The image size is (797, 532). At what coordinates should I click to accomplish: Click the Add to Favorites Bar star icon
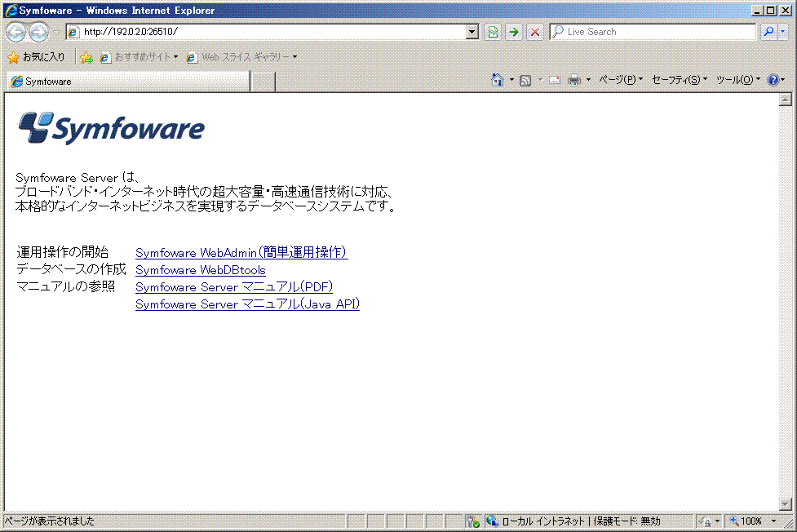coord(86,57)
